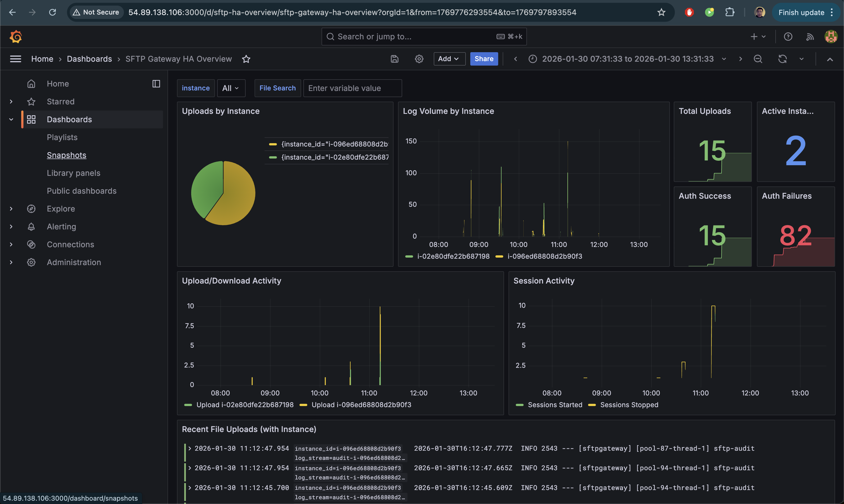Open the Add panel dropdown
Viewport: 844px width, 504px height.
tap(449, 59)
